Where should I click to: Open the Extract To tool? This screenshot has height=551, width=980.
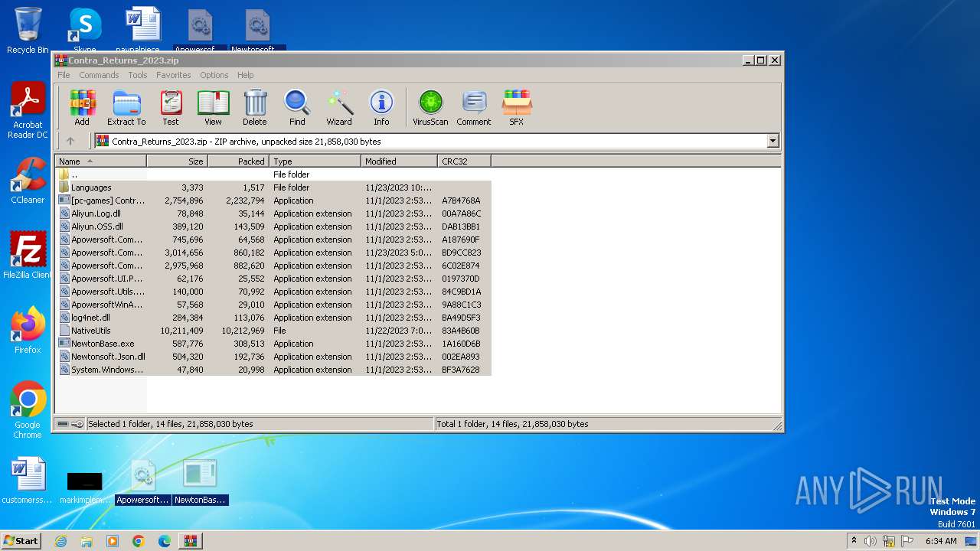click(126, 108)
